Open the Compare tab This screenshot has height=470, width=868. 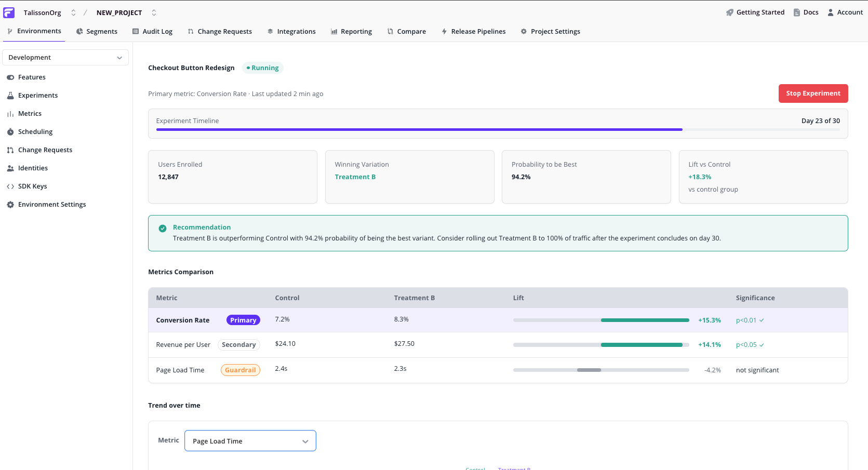coord(407,31)
